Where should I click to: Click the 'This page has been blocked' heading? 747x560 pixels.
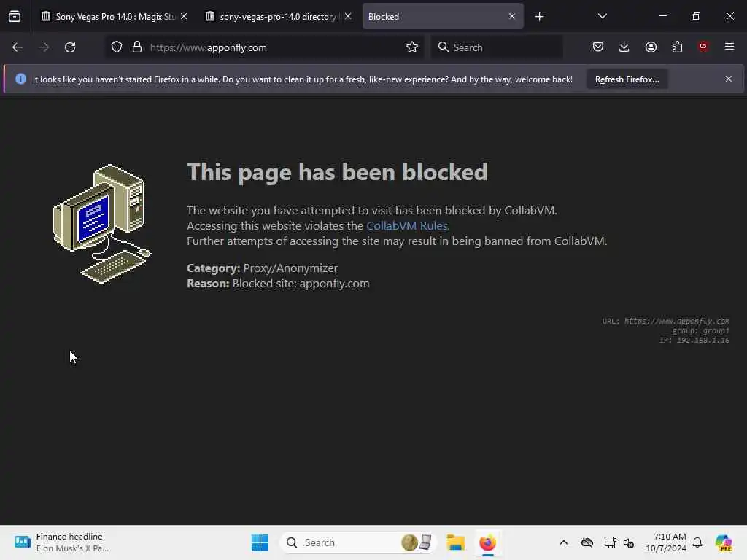point(337,172)
